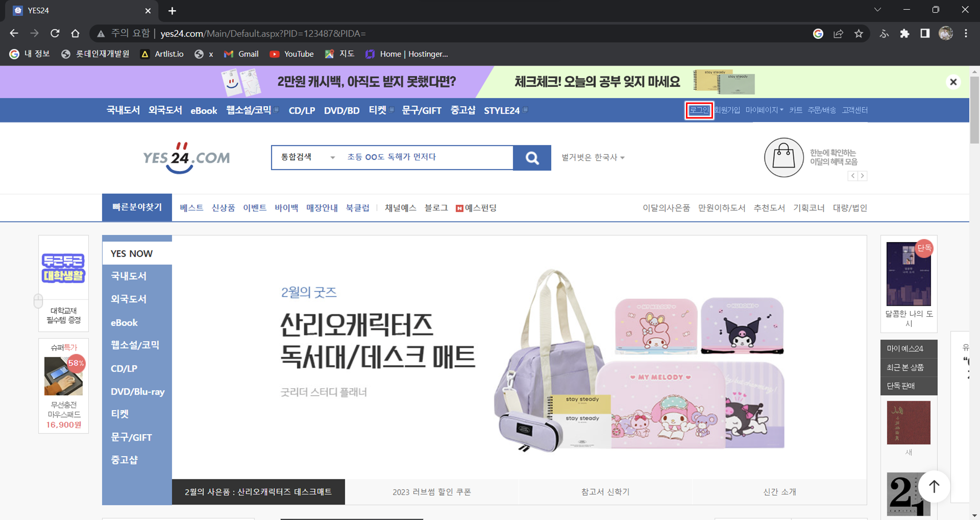Open the 통합검색 search category dropdown
Image resolution: width=980 pixels, height=520 pixels.
tap(307, 157)
